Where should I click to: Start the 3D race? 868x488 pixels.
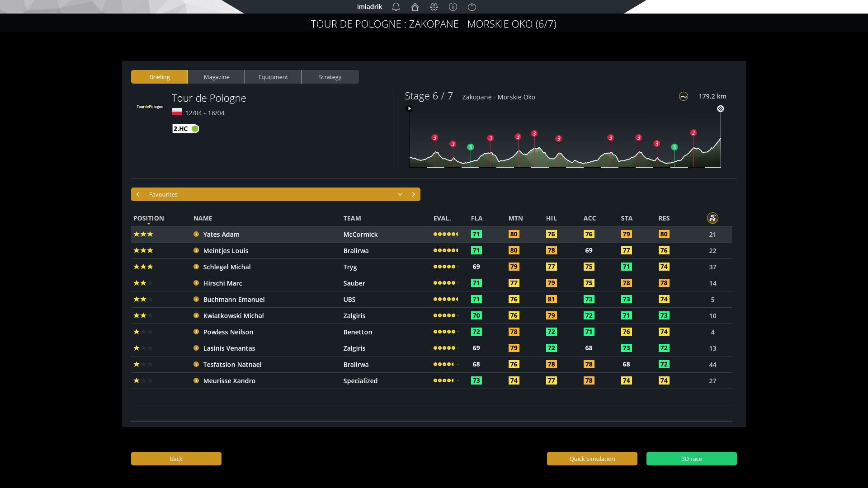(x=691, y=459)
